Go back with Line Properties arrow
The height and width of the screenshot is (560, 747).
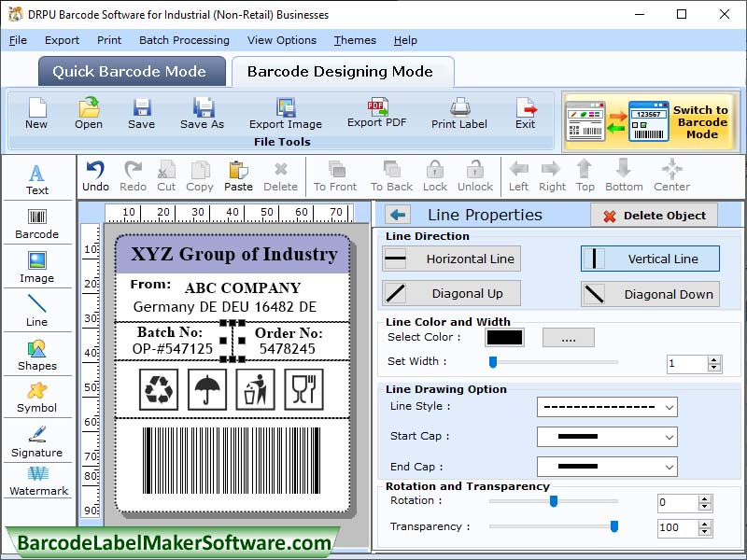[x=398, y=215]
